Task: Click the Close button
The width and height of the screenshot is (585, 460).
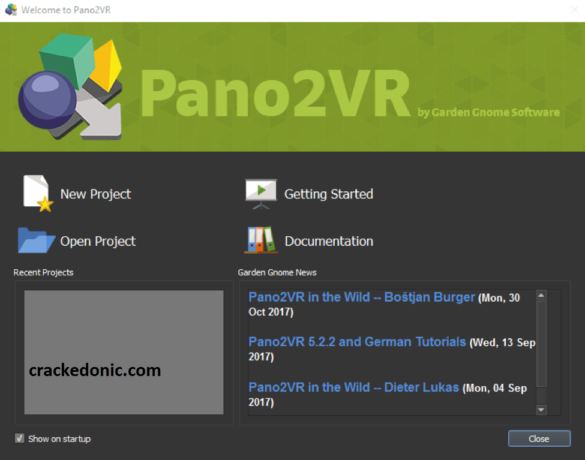Action: 539,439
